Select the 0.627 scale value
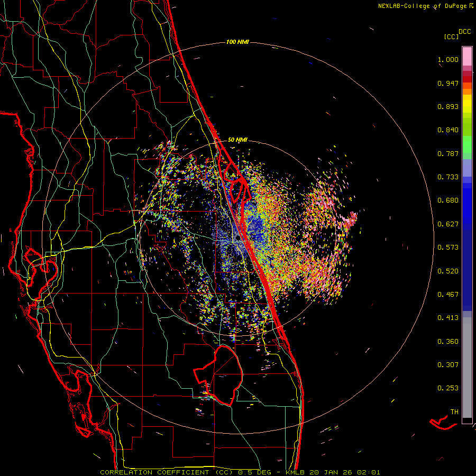The width and height of the screenshot is (476, 476). [x=448, y=224]
